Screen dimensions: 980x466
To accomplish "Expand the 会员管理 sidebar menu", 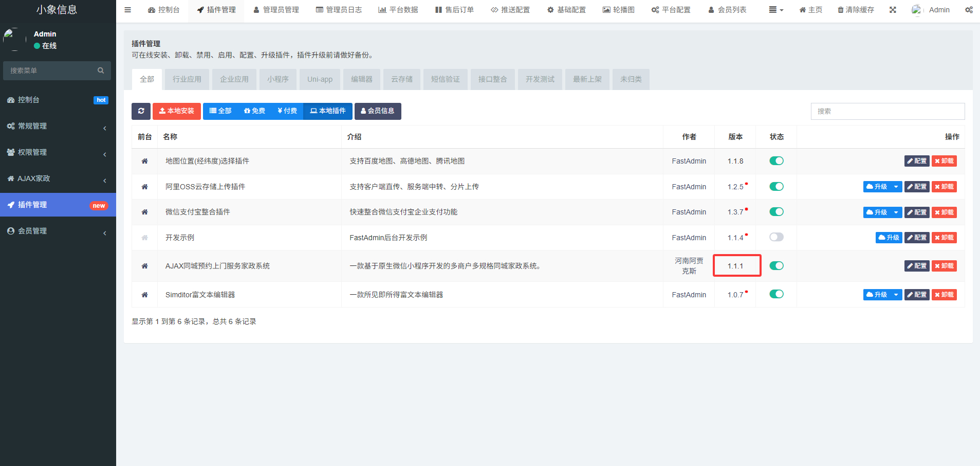I will pos(57,230).
